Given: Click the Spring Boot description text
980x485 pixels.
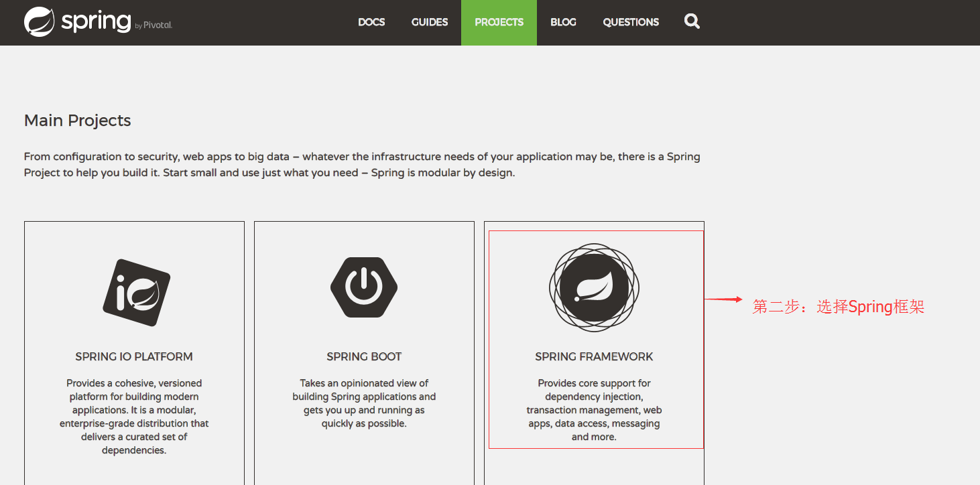Looking at the screenshot, I should pyautogui.click(x=364, y=403).
